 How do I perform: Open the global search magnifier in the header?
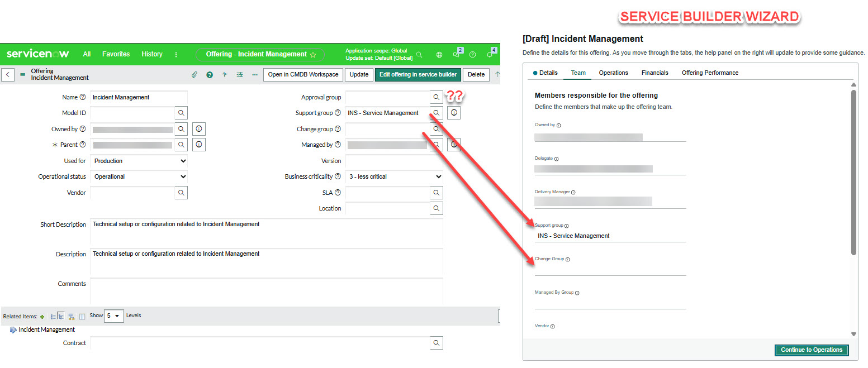[419, 55]
